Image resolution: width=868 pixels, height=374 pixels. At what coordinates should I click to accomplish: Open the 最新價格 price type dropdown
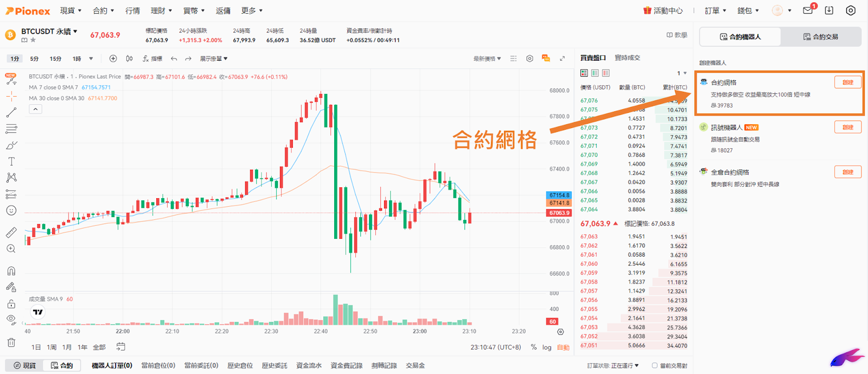click(x=487, y=59)
